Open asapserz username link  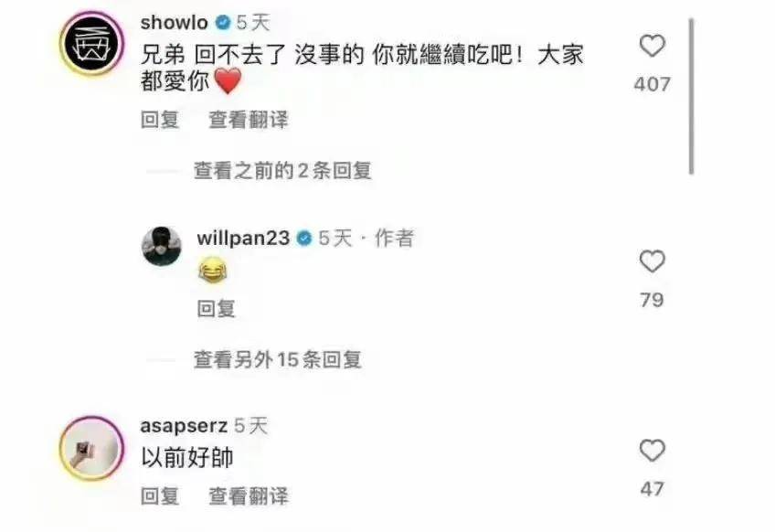coord(184,426)
